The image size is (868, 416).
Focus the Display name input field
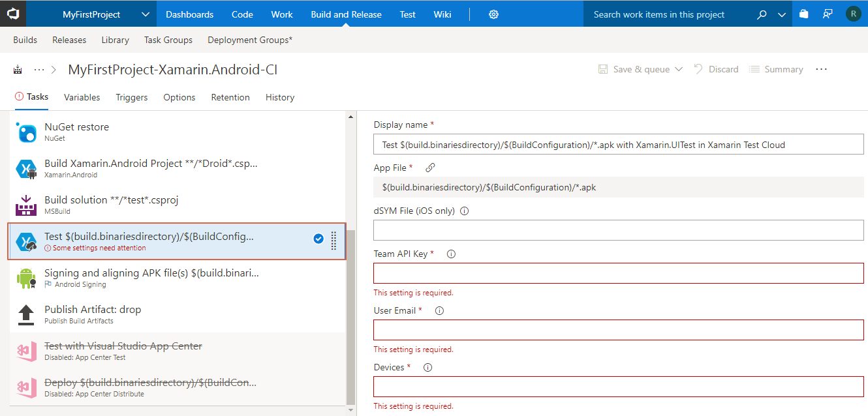pos(619,144)
